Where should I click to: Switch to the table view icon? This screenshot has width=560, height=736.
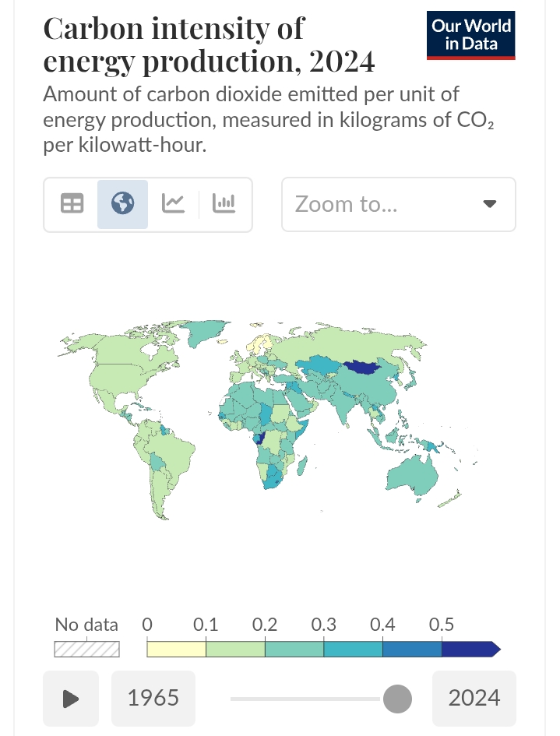(72, 204)
